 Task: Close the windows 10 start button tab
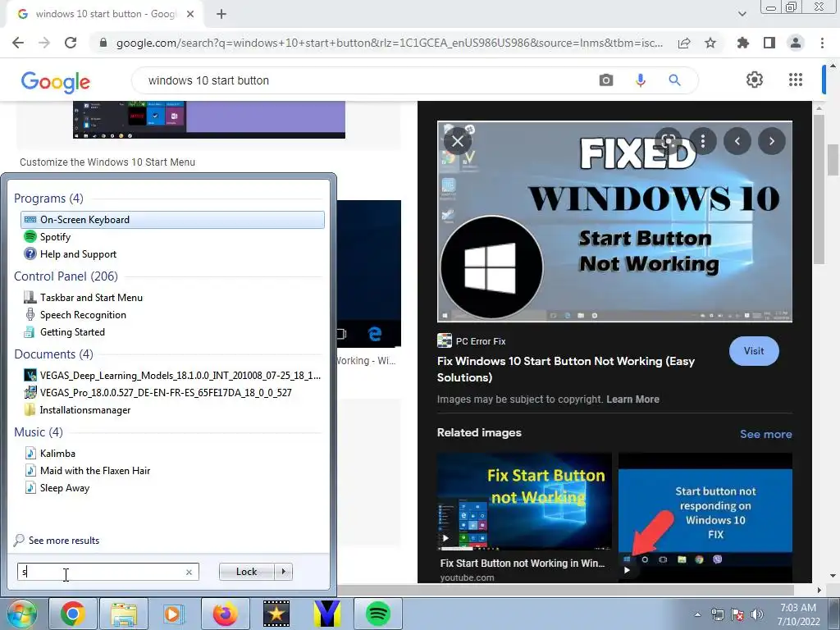coord(190,14)
